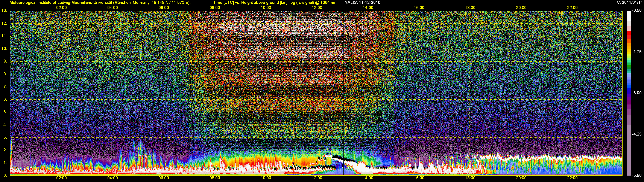The height and width of the screenshot is (182, 644).
Task: Click the 2. height axis label
Action: click(x=5, y=150)
